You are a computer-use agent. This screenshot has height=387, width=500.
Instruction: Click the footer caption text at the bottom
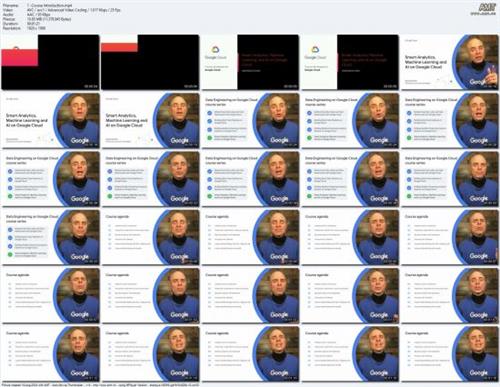click(101, 385)
